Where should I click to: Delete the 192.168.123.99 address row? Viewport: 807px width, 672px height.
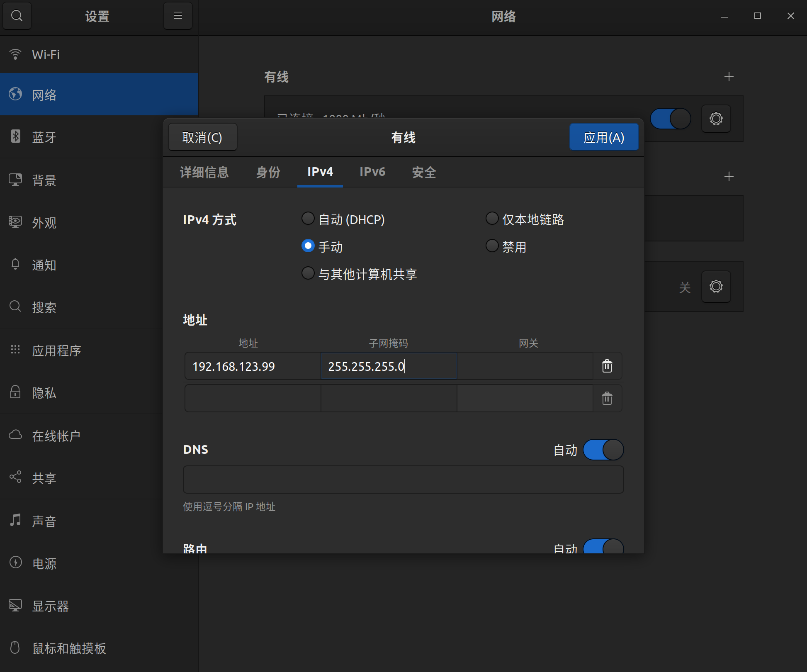point(607,366)
